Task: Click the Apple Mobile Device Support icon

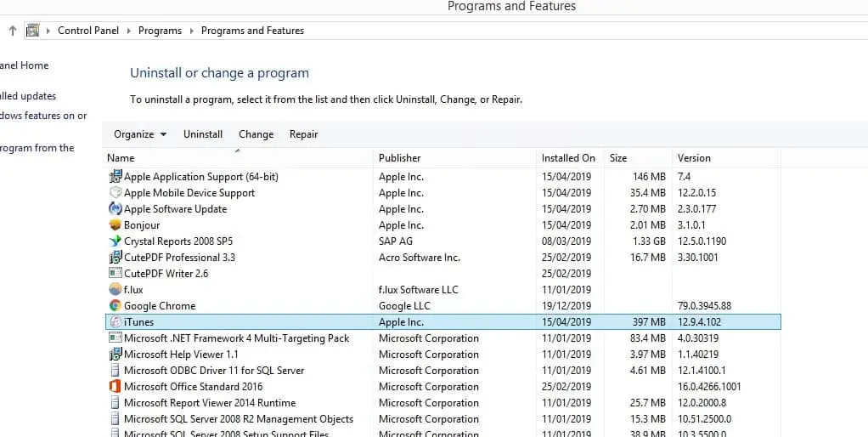Action: (116, 193)
